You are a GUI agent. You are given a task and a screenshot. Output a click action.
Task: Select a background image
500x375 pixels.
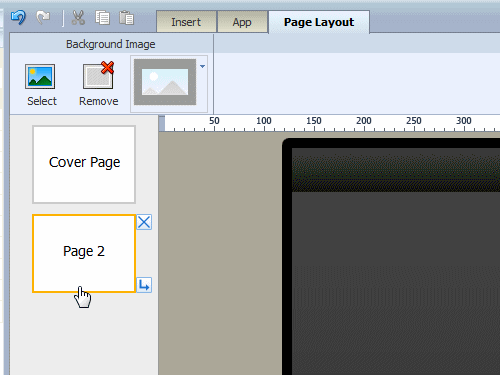[x=41, y=85]
